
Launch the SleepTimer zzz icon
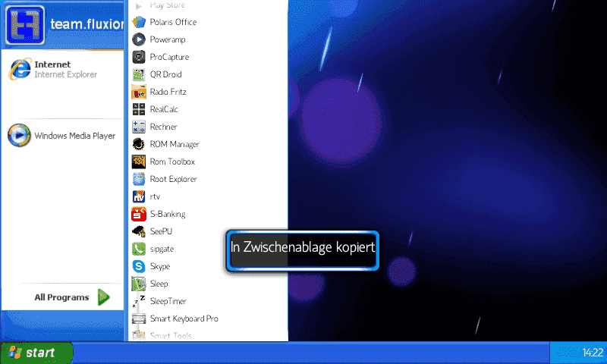[139, 301]
